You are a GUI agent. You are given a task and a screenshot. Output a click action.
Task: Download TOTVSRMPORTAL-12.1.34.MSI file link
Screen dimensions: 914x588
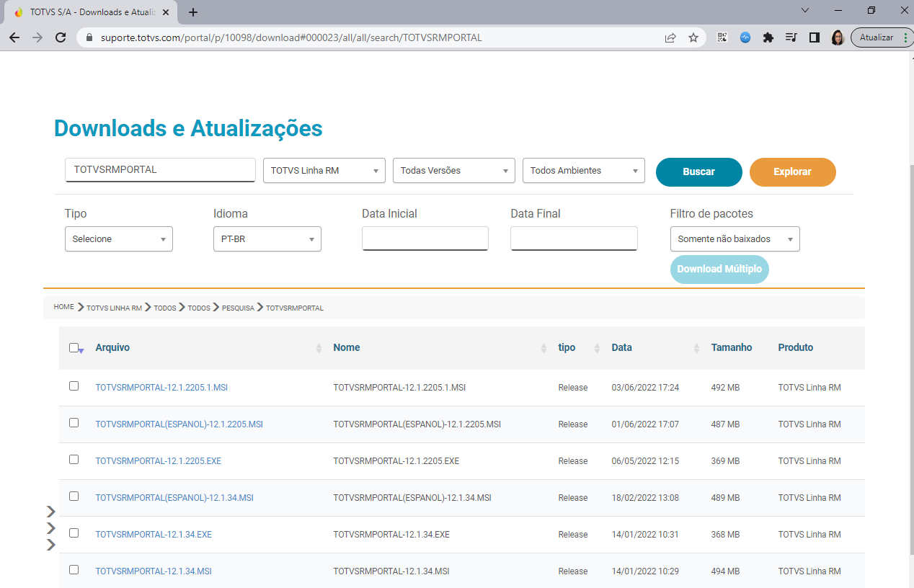[x=154, y=571]
